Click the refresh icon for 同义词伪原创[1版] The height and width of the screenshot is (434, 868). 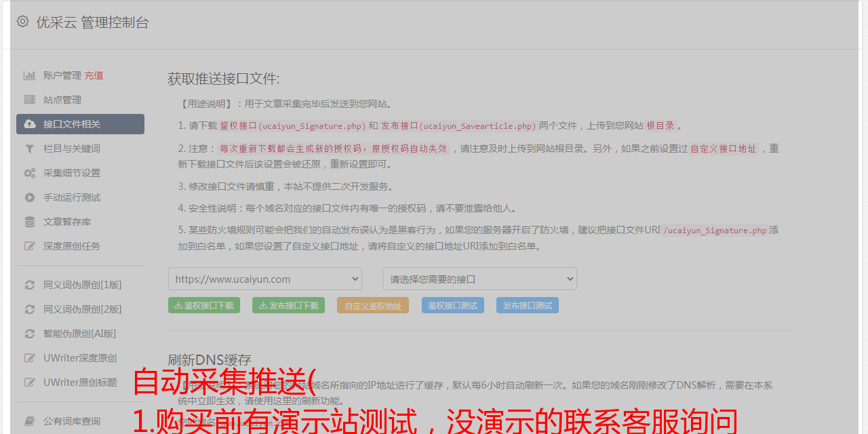coord(30,285)
